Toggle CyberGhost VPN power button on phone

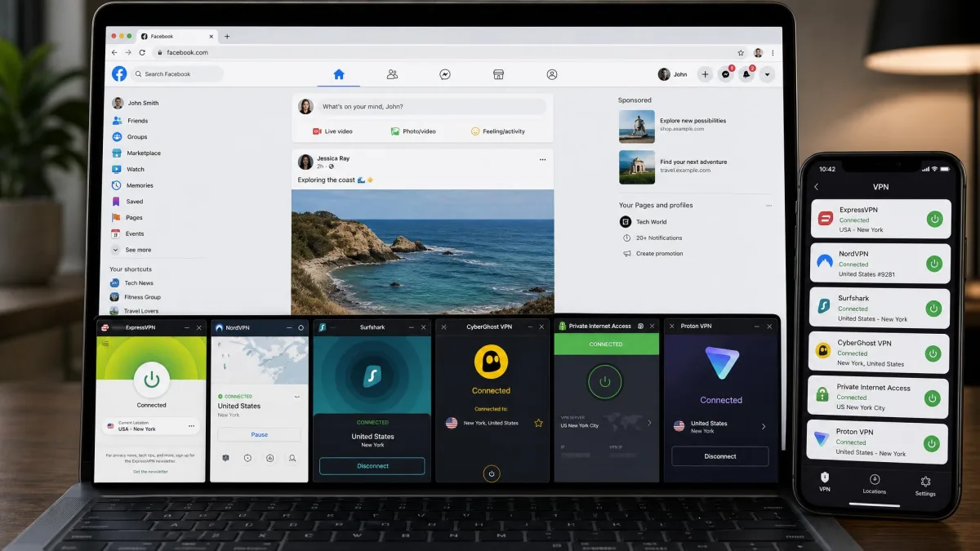933,353
